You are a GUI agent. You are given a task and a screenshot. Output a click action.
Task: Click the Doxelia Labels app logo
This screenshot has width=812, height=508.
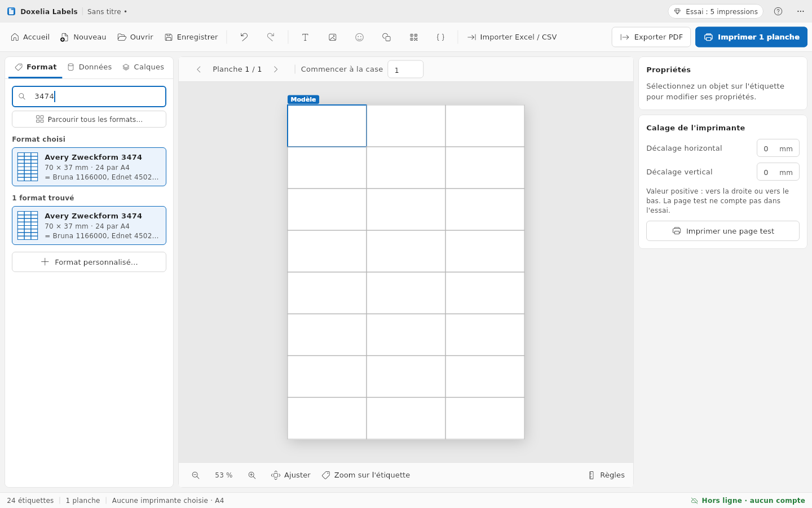pos(11,11)
